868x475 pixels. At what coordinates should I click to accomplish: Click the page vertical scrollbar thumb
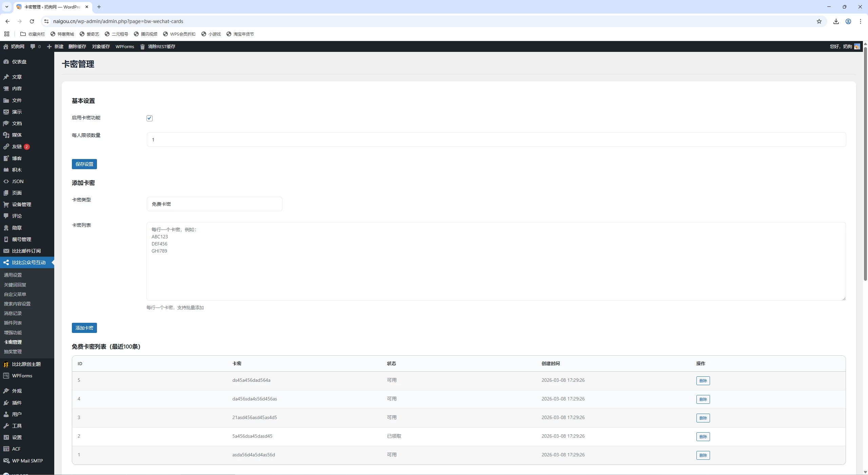pyautogui.click(x=865, y=163)
